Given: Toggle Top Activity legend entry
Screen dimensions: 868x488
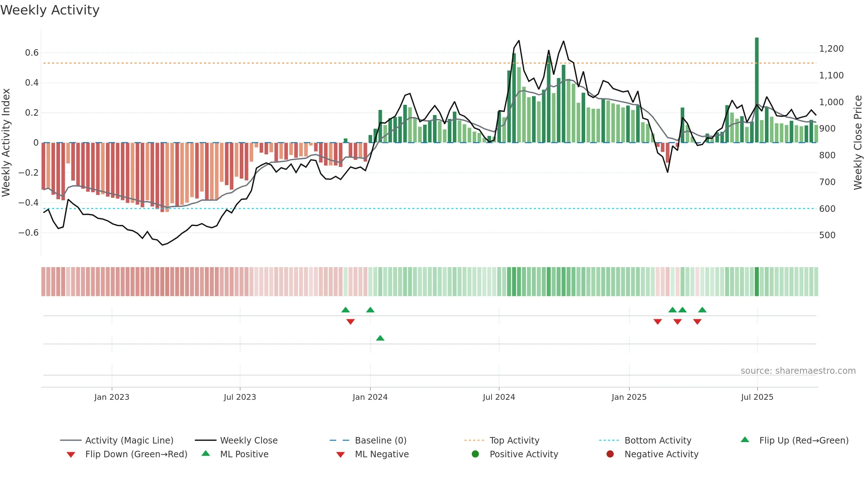Looking at the screenshot, I should tap(502, 440).
